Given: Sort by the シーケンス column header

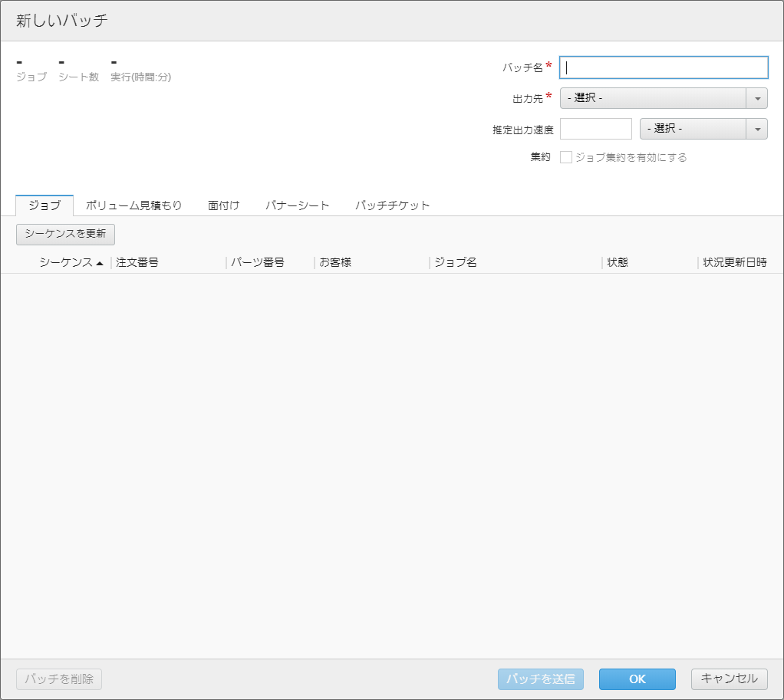Looking at the screenshot, I should (66, 262).
